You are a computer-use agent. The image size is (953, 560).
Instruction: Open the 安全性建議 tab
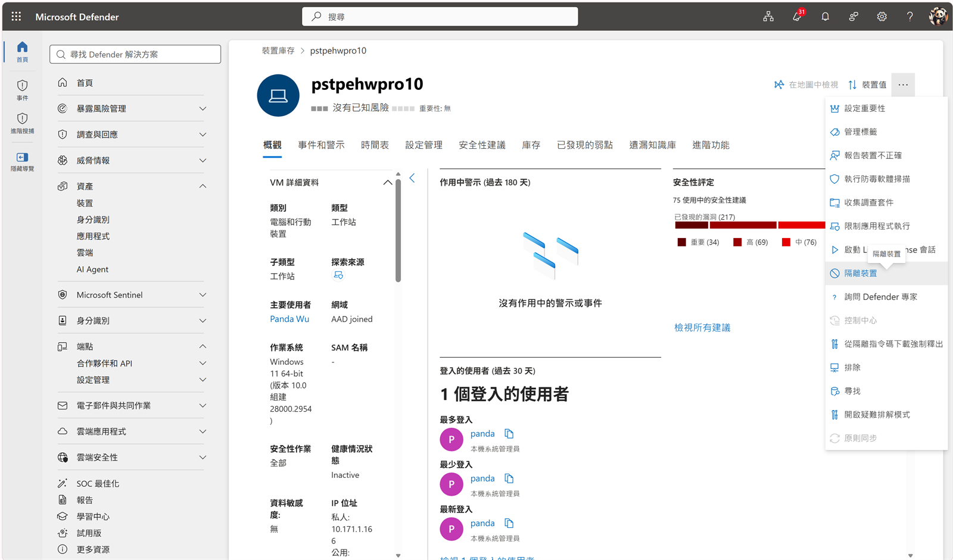(482, 145)
